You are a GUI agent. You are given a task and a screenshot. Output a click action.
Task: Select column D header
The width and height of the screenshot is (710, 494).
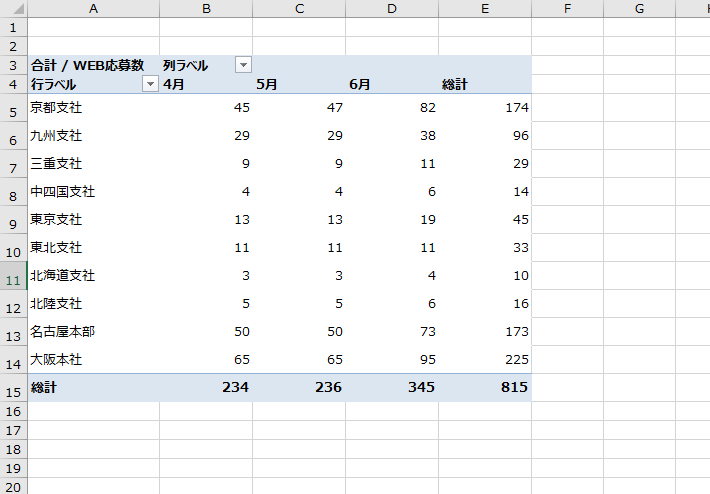coord(392,9)
